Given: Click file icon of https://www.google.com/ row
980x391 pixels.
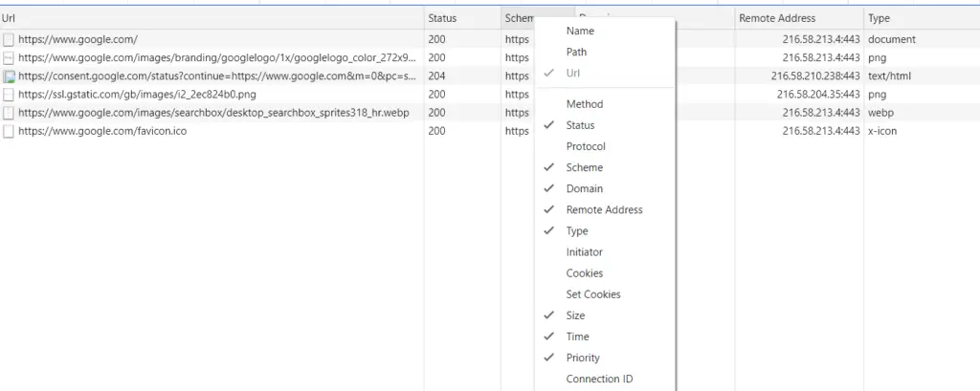Looking at the screenshot, I should 8,40.
